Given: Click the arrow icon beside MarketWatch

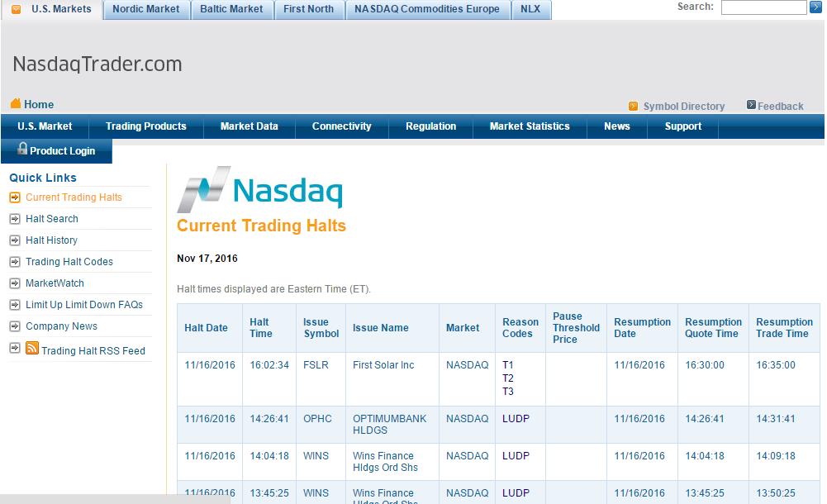Looking at the screenshot, I should pyautogui.click(x=15, y=283).
